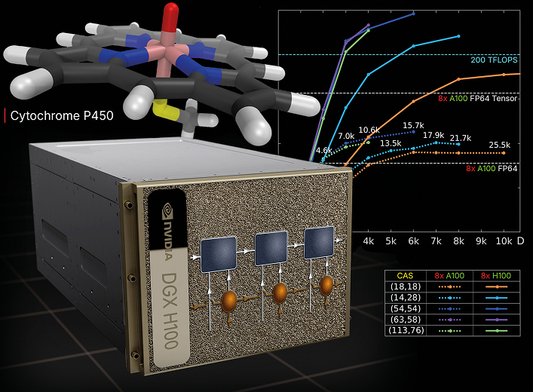Click the "8x A100" legend column header
The image size is (533, 392).
click(449, 276)
